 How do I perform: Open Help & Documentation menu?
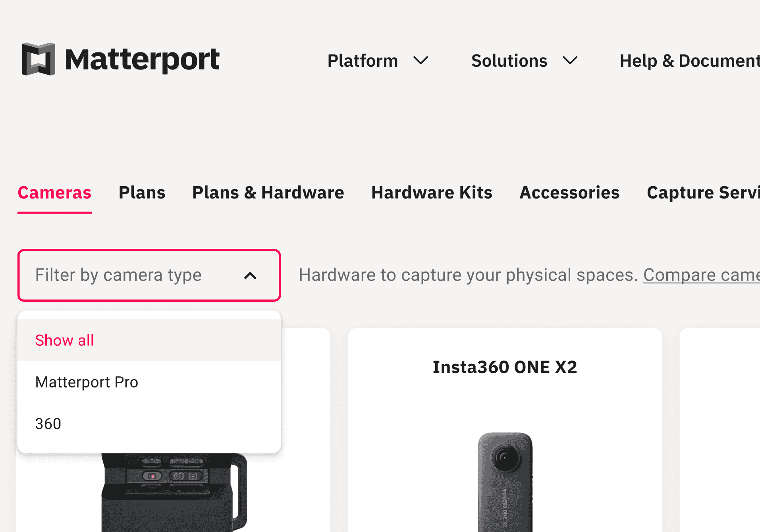689,61
